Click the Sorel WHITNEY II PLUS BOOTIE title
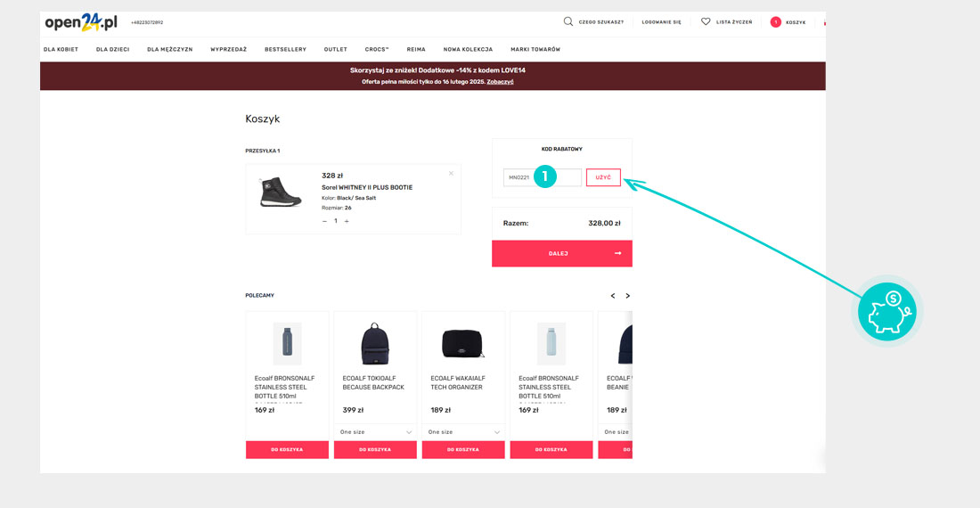The height and width of the screenshot is (508, 980). point(367,187)
